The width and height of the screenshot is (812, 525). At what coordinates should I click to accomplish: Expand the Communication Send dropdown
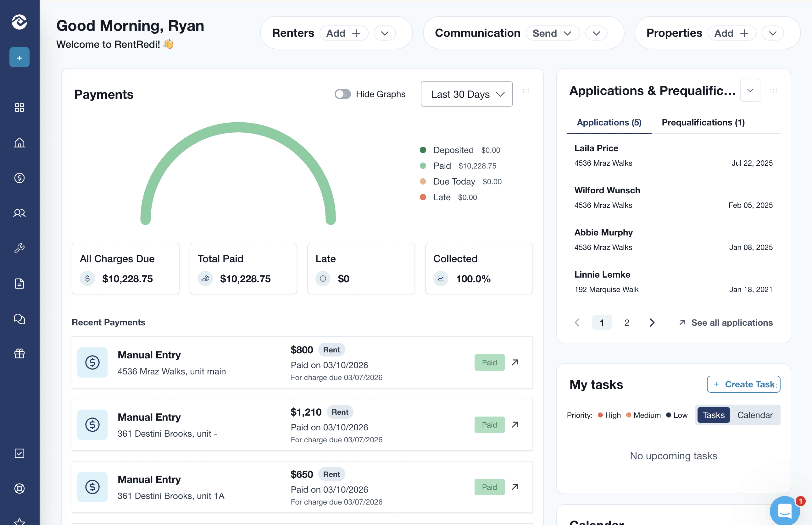553,33
